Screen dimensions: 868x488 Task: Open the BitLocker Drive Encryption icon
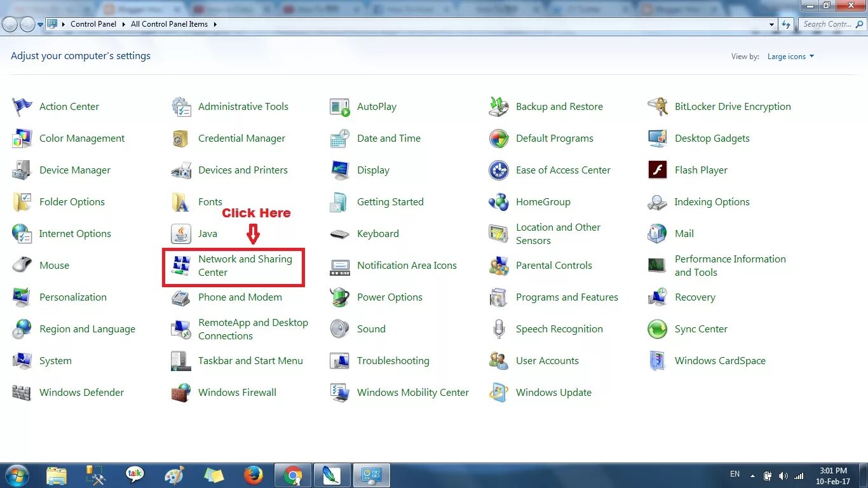pyautogui.click(x=658, y=107)
